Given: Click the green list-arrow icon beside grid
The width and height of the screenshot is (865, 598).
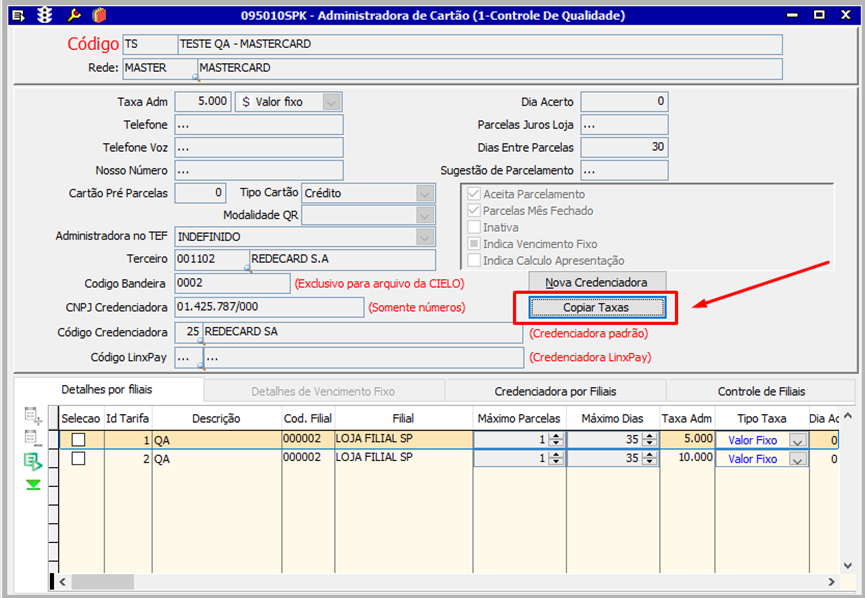Looking at the screenshot, I should coord(33,461).
